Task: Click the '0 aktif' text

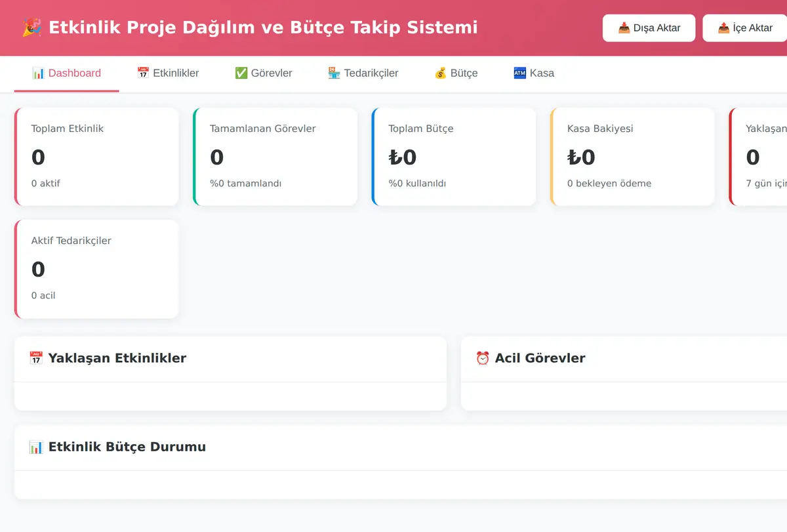Action: coord(46,184)
